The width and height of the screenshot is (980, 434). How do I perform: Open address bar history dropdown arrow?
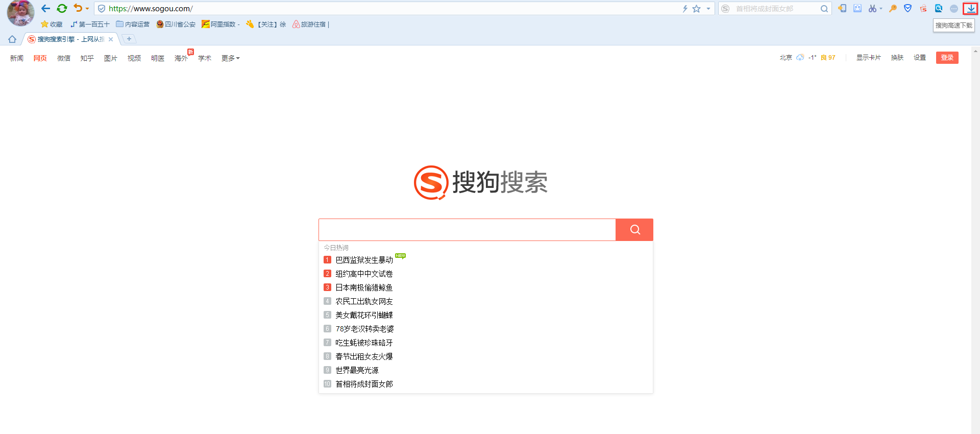(708, 9)
